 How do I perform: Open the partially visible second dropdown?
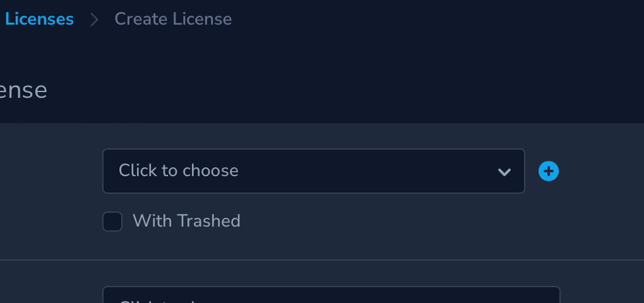[x=331, y=295]
